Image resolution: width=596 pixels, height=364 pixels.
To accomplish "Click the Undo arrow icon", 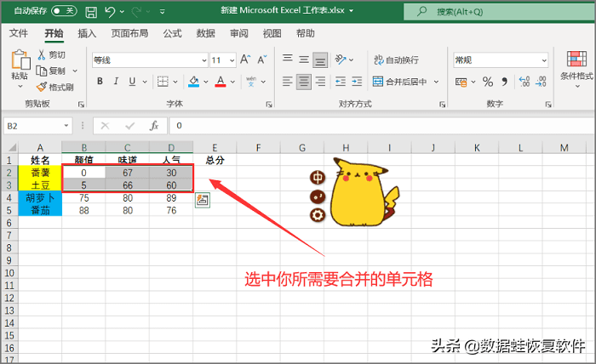I will coord(110,12).
